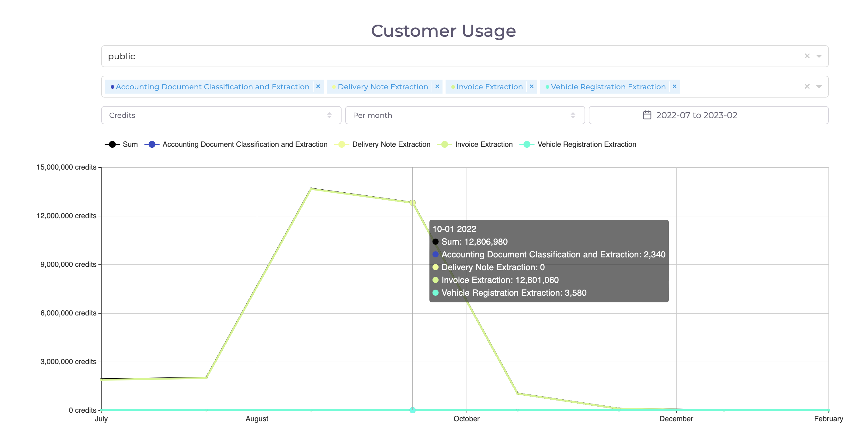Image resolution: width=868 pixels, height=437 pixels.
Task: Open the Credits unit dropdown
Action: click(221, 115)
